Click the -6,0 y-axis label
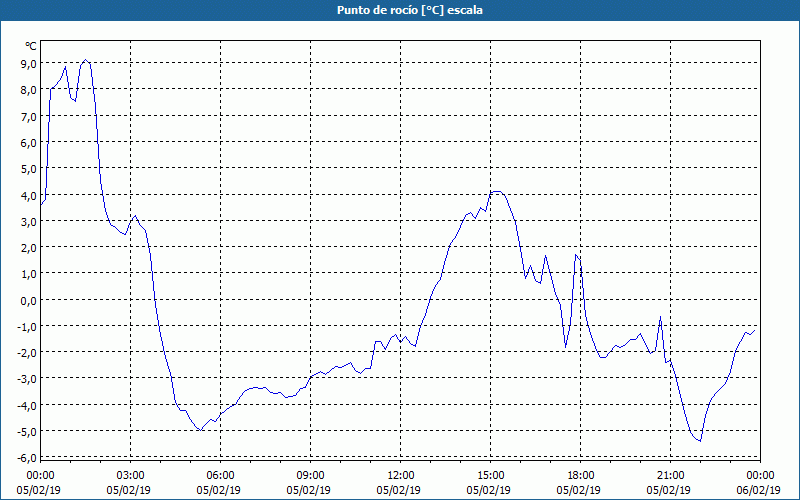This screenshot has width=800, height=500. pos(26,458)
